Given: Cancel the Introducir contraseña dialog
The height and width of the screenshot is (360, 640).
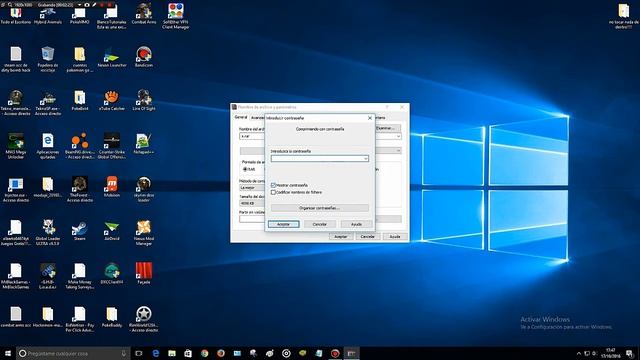Looking at the screenshot, I should [320, 224].
